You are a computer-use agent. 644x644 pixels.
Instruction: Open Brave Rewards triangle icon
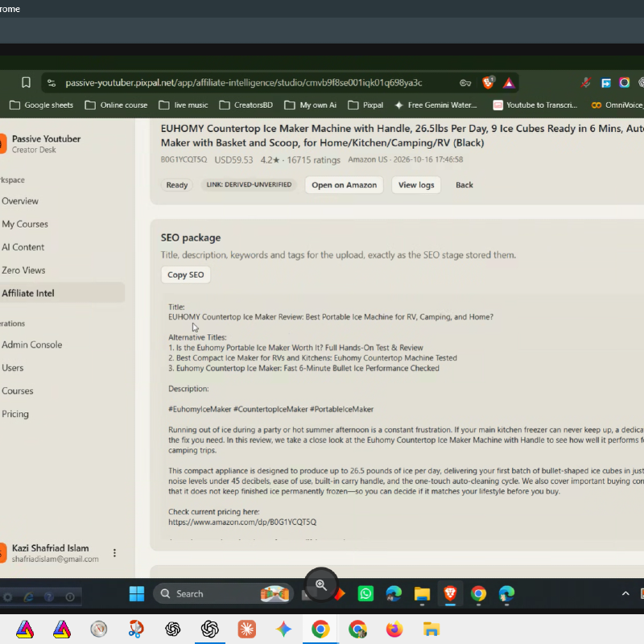click(509, 83)
